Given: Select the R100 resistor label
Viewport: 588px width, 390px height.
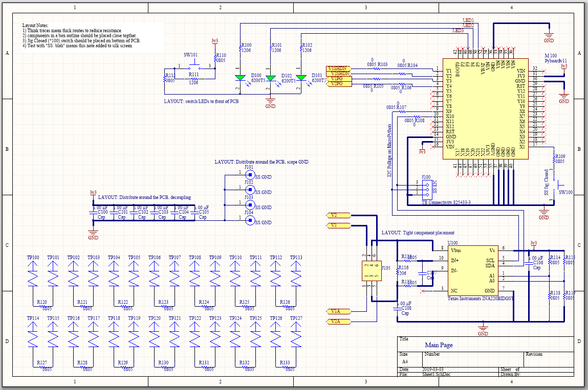Looking at the screenshot, I should pyautogui.click(x=246, y=45).
